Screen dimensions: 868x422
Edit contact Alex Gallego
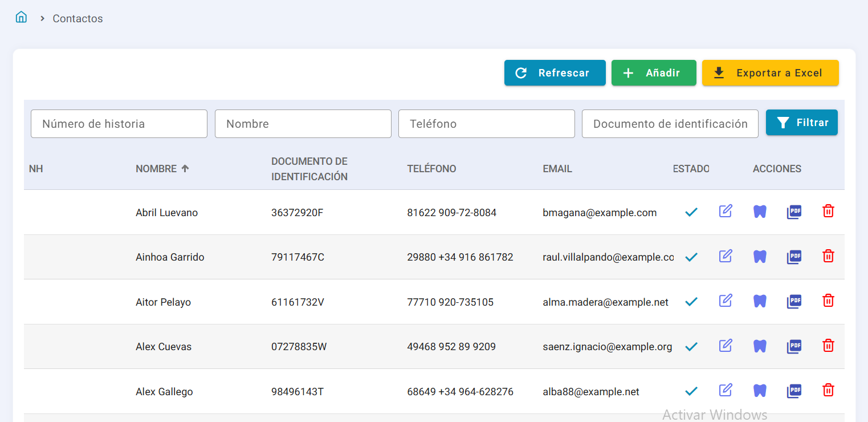coord(726,390)
